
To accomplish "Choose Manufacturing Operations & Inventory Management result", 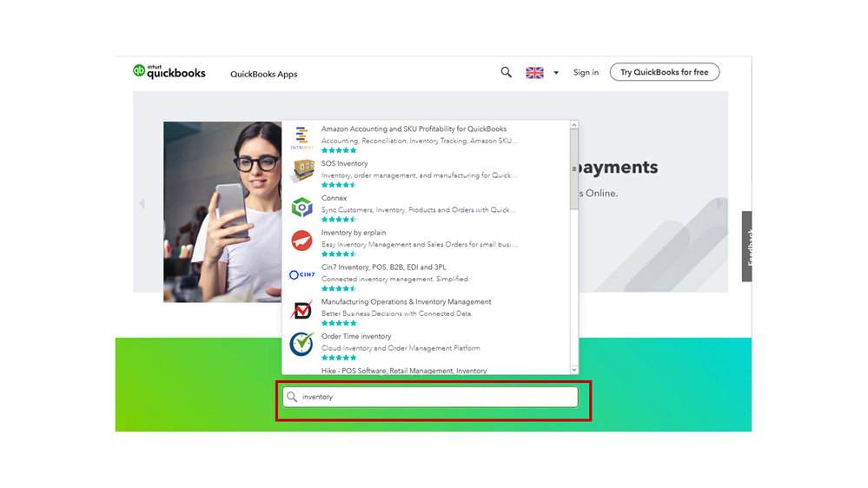I will coord(406,302).
